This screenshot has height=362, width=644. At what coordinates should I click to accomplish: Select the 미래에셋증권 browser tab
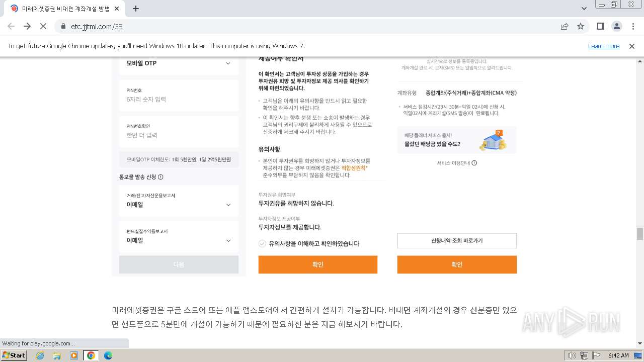click(x=64, y=9)
